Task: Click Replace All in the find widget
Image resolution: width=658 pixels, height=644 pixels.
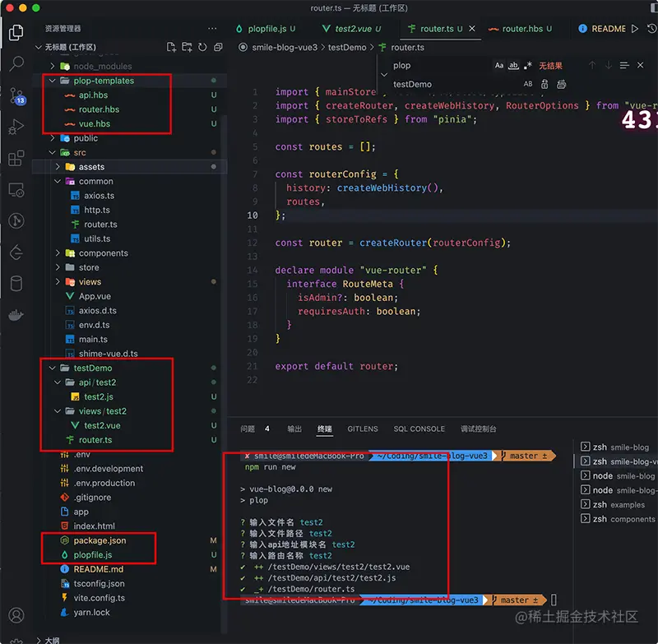Action: [561, 83]
